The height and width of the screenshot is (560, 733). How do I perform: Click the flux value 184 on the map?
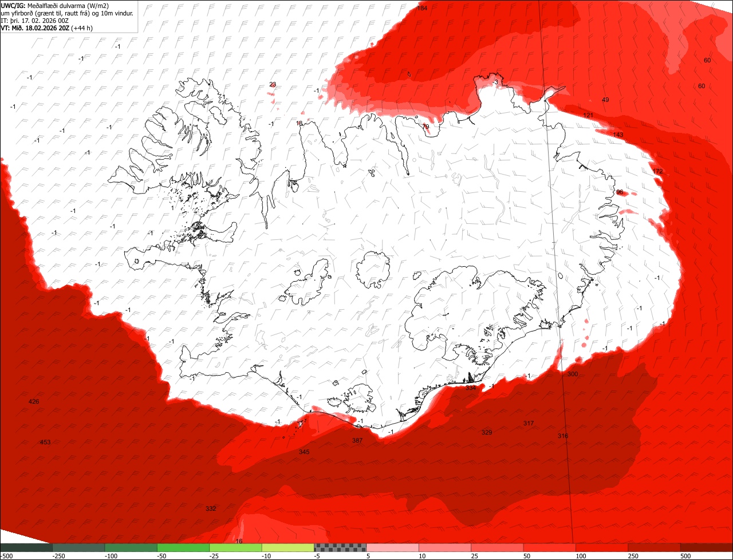pos(423,8)
